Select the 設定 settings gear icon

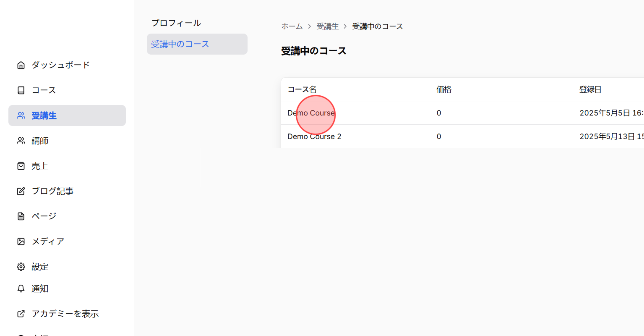[x=21, y=267]
